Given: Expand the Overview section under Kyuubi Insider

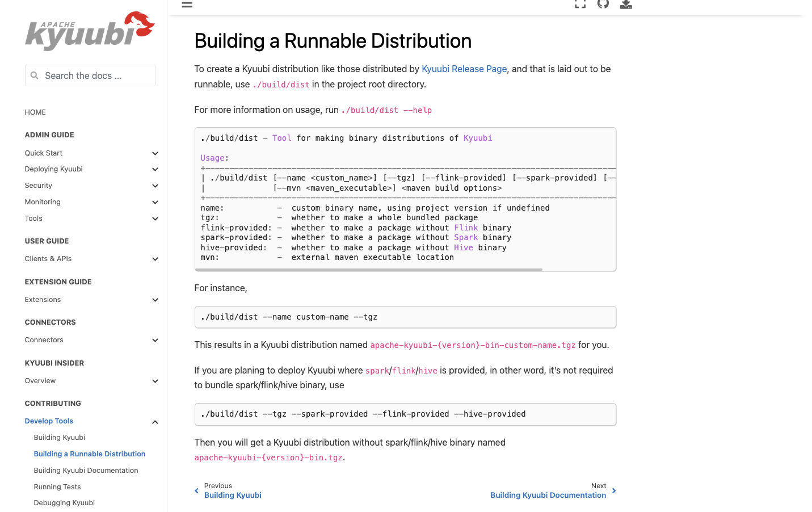Looking at the screenshot, I should pyautogui.click(x=155, y=380).
